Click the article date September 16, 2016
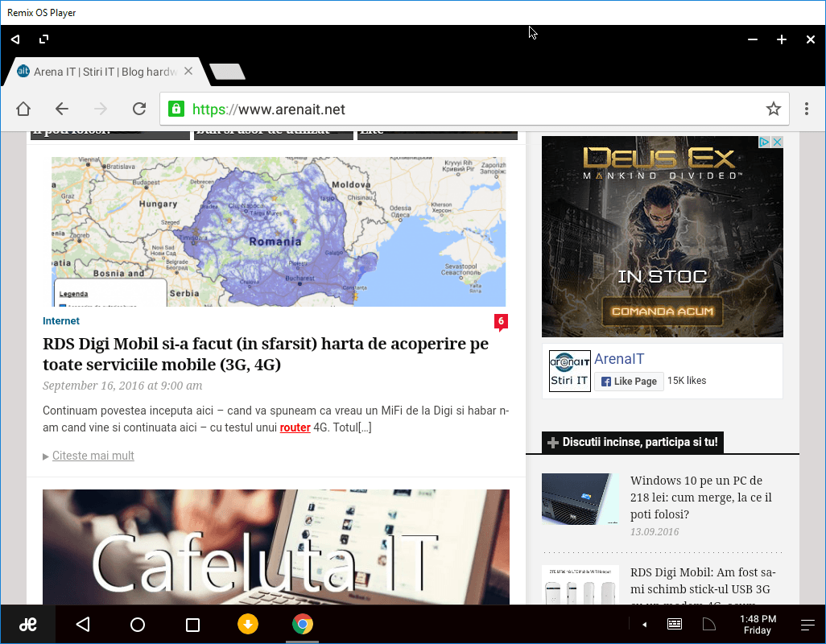Screen dimensions: 826x644 pyautogui.click(x=122, y=386)
